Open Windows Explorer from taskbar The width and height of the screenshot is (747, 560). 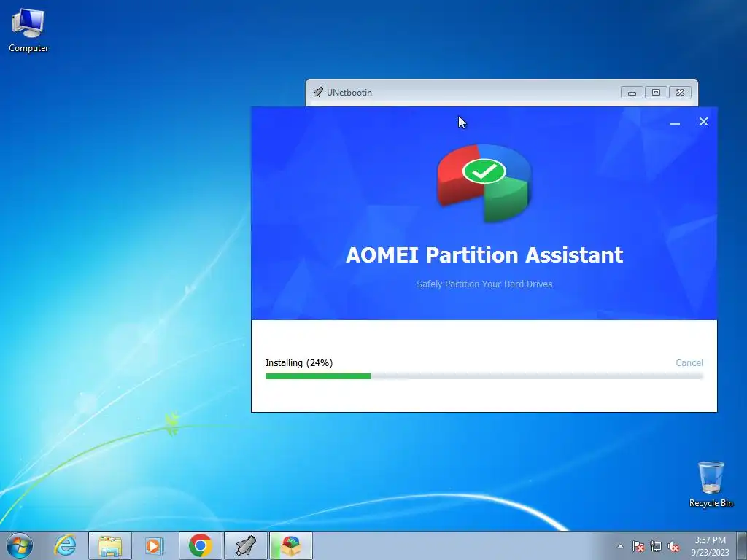point(110,545)
